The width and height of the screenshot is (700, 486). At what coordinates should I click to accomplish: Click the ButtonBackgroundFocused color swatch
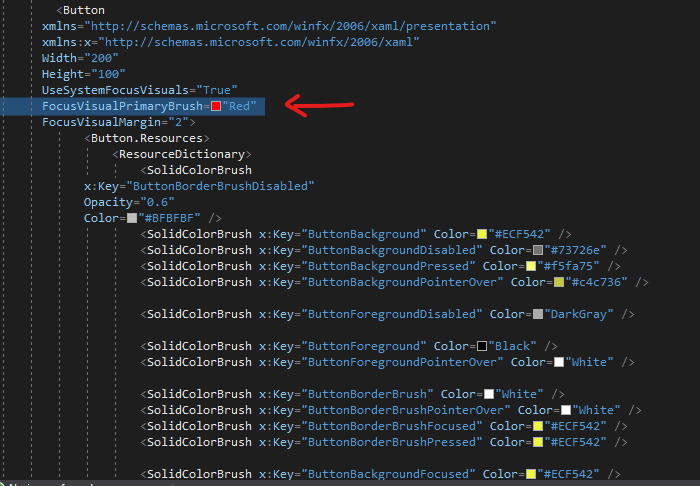(530, 474)
